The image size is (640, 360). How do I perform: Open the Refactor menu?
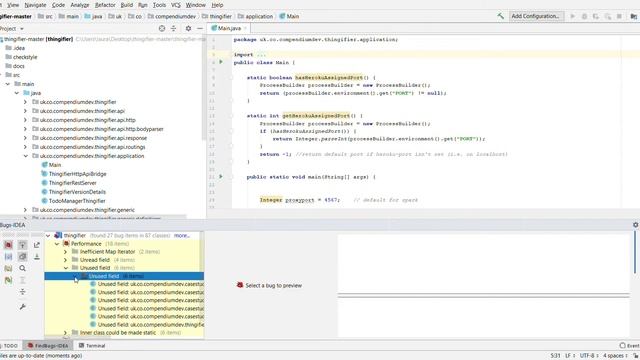(x=105, y=5)
